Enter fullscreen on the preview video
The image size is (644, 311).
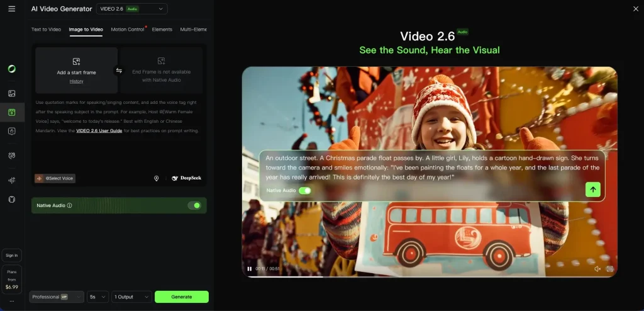click(610, 269)
